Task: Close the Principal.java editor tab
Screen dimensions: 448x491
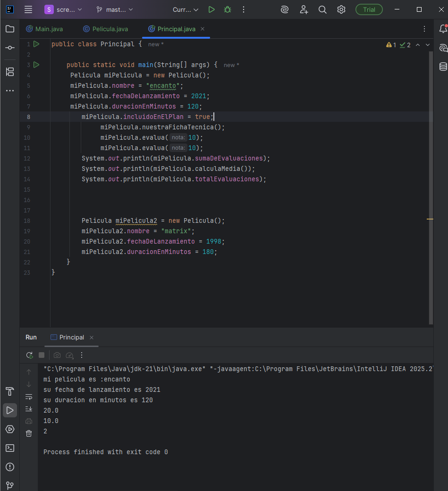Action: 203,29
